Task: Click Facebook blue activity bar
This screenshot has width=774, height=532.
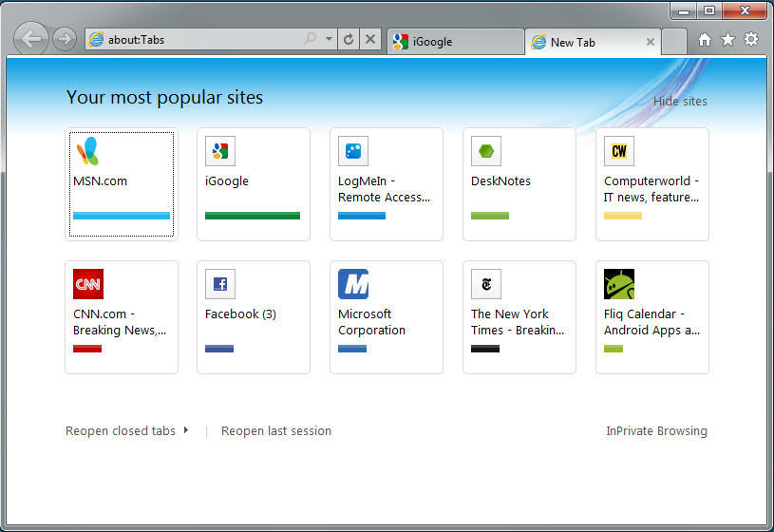Action: point(219,349)
